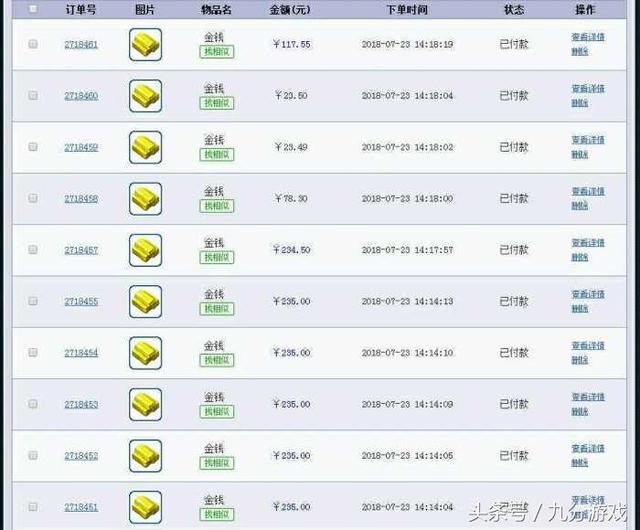The image size is (640, 530).
Task: Click 找相似 button in order 2718460 row
Action: pyautogui.click(x=217, y=103)
